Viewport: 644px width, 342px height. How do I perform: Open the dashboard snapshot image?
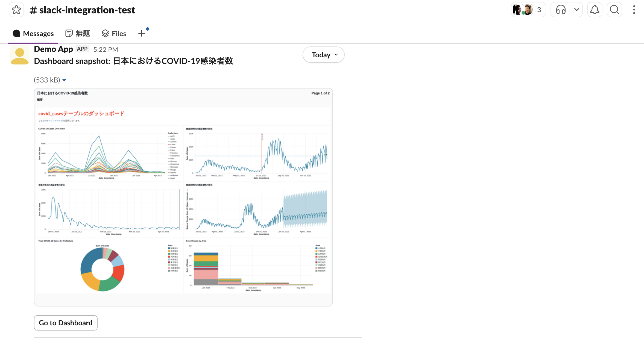click(183, 197)
